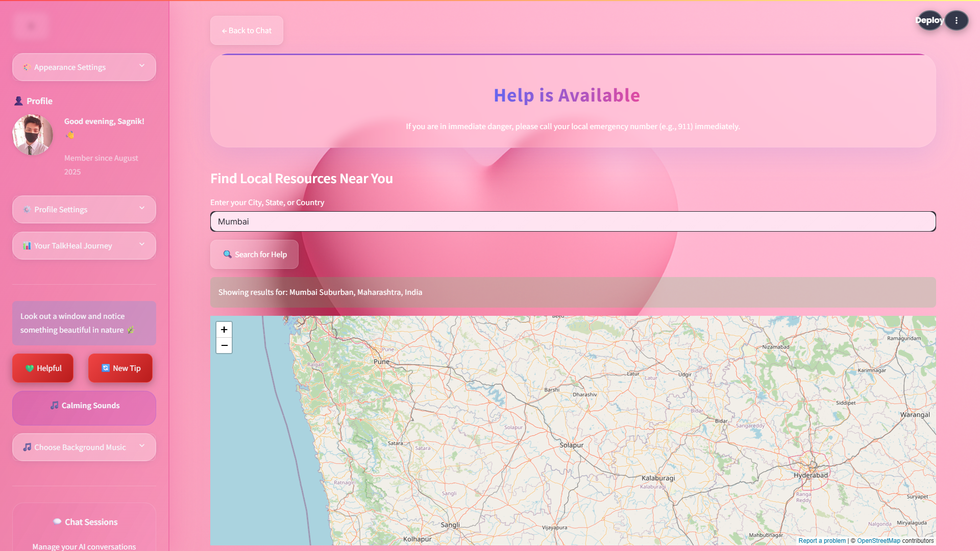This screenshot has height=551, width=980.
Task: Click the city input field containing Mumbai
Action: point(573,221)
